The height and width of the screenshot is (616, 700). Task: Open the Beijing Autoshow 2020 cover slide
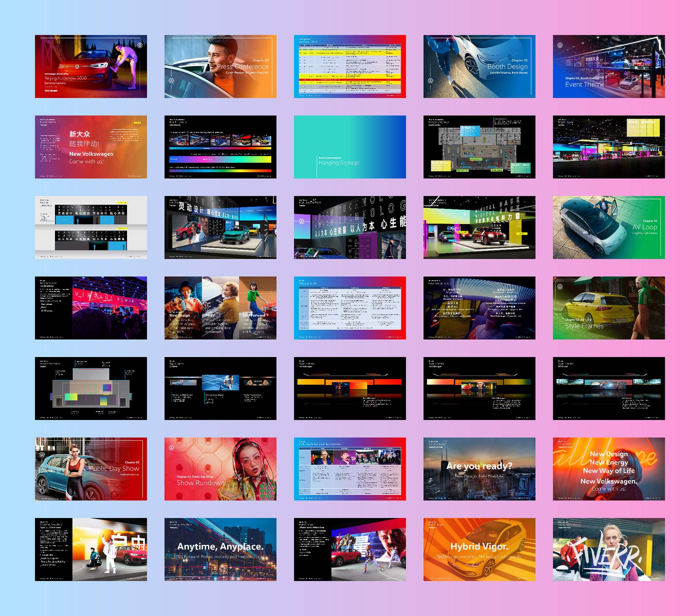[91, 66]
